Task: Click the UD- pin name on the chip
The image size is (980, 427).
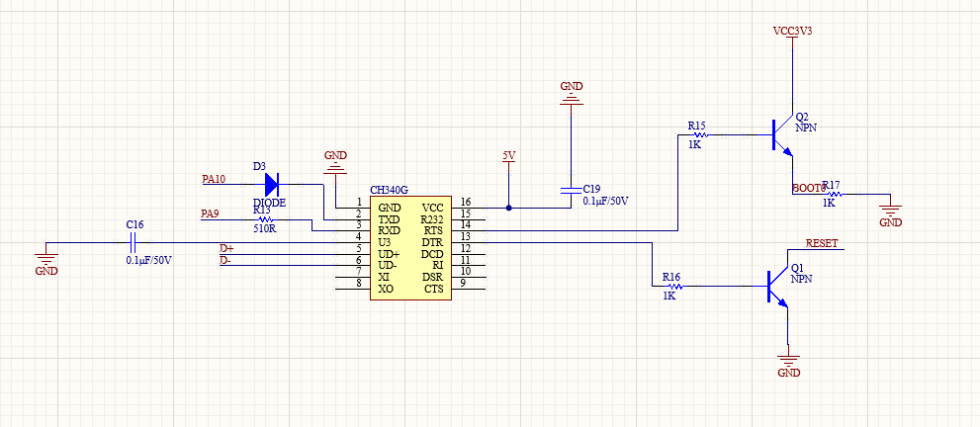Action: (x=388, y=266)
